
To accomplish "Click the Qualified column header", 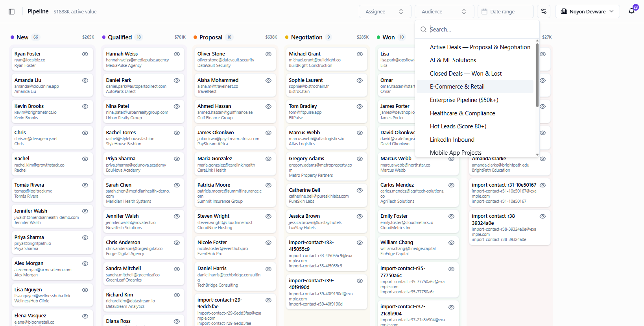I will point(120,37).
